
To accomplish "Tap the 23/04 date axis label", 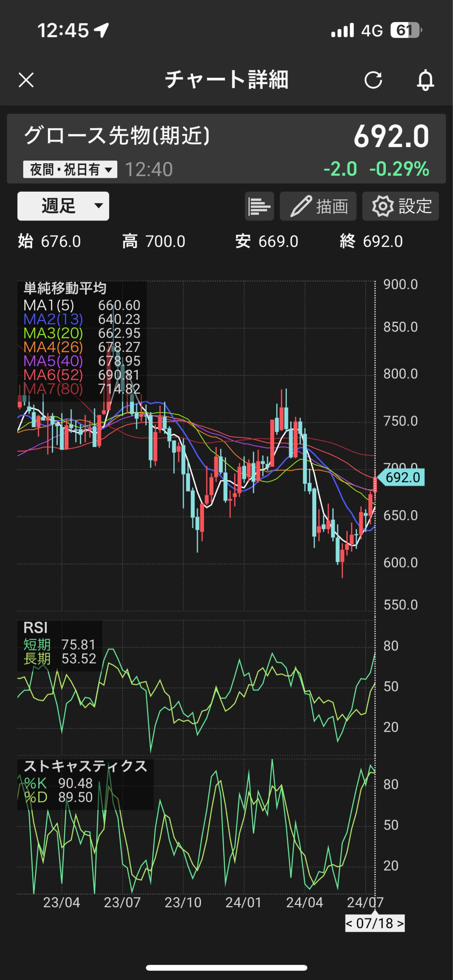I will pos(62,902).
